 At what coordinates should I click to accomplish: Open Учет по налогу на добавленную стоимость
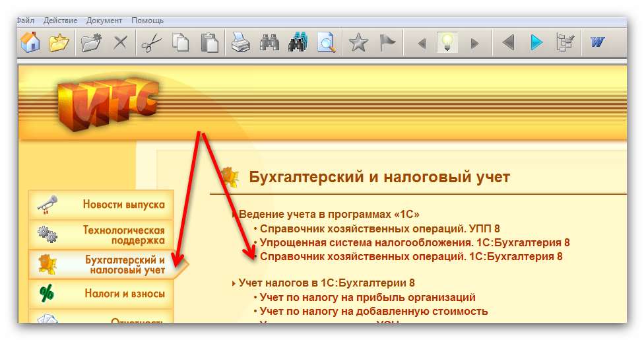(x=373, y=311)
